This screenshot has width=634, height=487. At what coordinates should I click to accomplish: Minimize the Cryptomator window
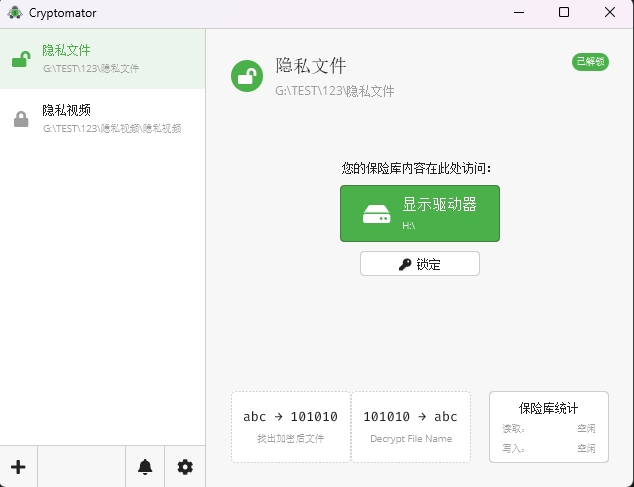point(519,13)
